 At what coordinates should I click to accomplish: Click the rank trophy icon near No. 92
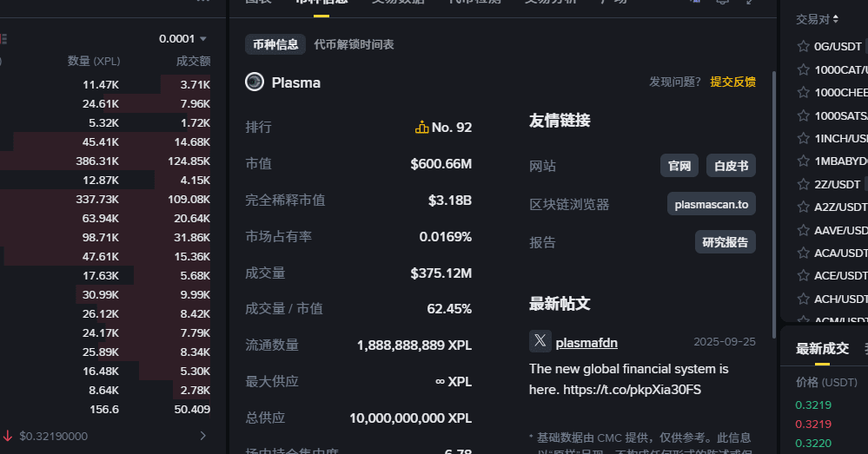coord(422,128)
